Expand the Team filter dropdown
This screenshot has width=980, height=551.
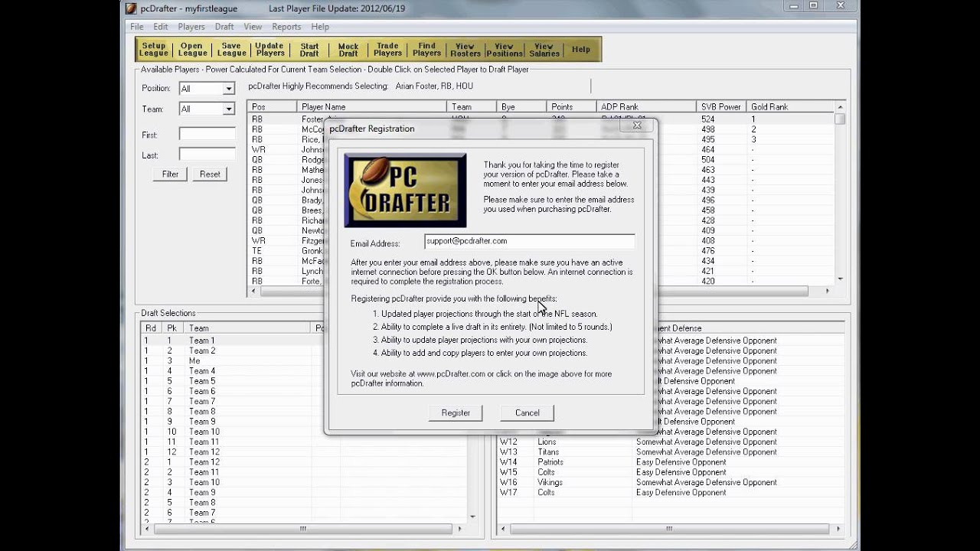pyautogui.click(x=228, y=109)
